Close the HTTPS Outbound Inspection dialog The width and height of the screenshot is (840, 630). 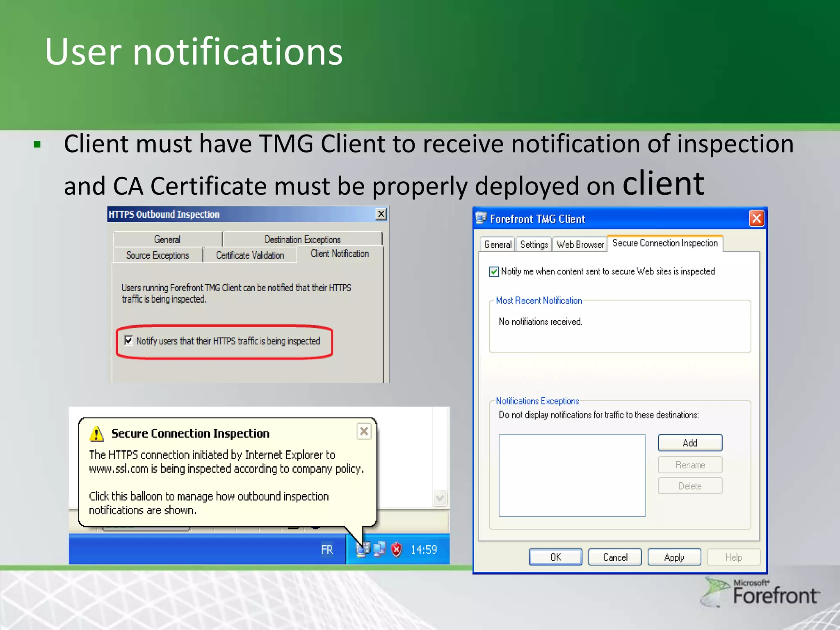pos(381,214)
